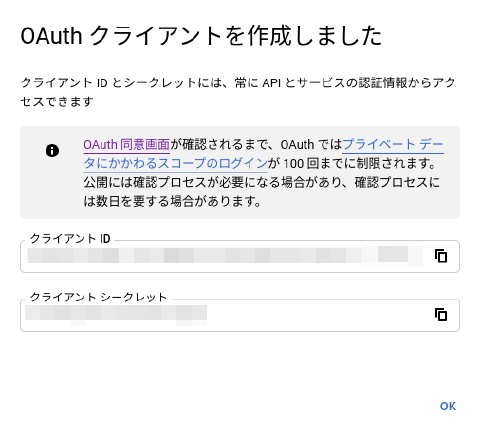
Task: Confirm the dialog with OK
Action: click(448, 406)
